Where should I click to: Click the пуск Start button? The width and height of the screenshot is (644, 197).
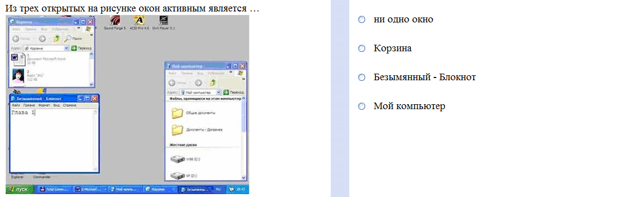tap(19, 189)
